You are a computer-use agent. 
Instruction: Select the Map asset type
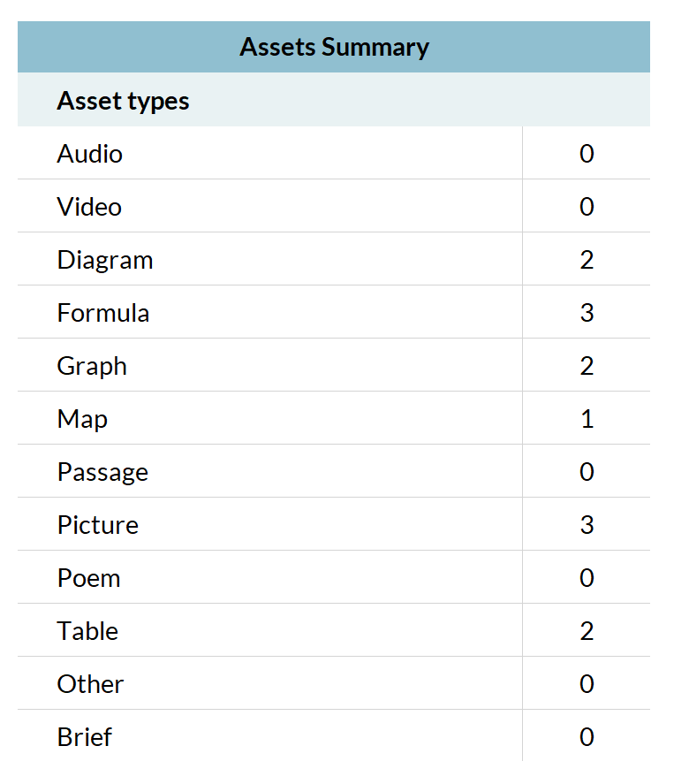[82, 419]
